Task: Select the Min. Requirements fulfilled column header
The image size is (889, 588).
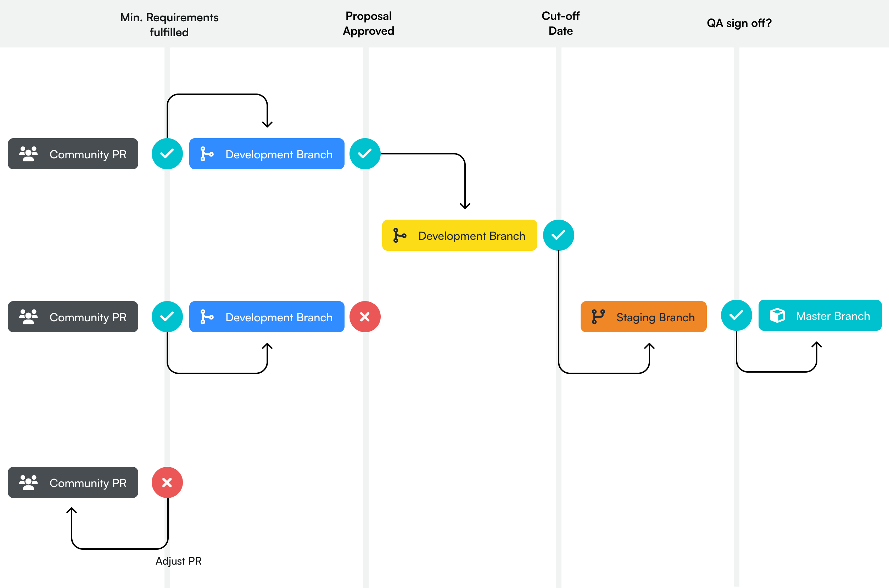Action: [x=169, y=24]
